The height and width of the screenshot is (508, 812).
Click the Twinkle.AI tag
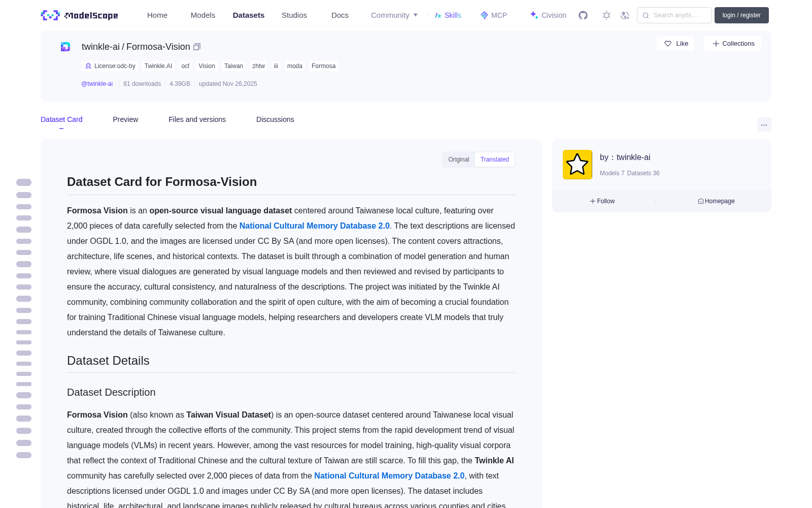(x=158, y=66)
